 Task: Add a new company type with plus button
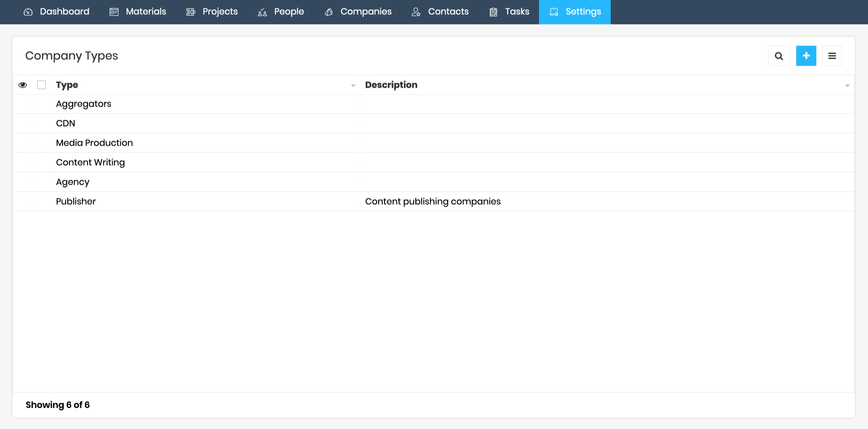click(x=806, y=56)
